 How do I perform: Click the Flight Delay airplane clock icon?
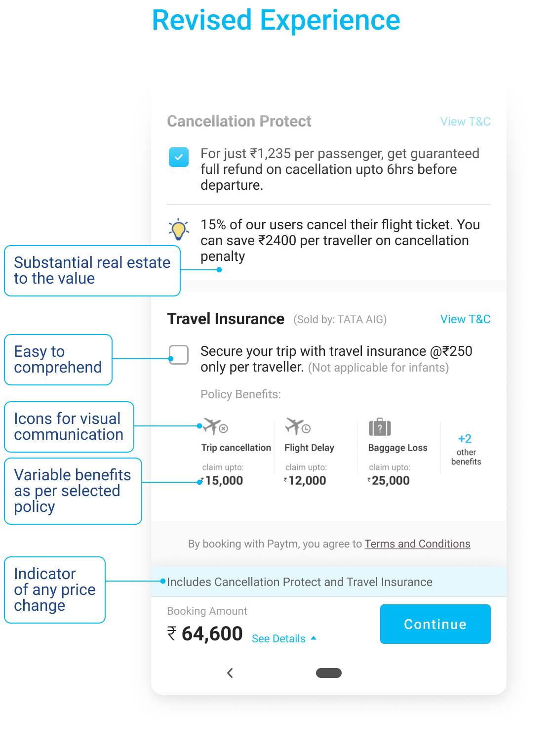[x=298, y=426]
